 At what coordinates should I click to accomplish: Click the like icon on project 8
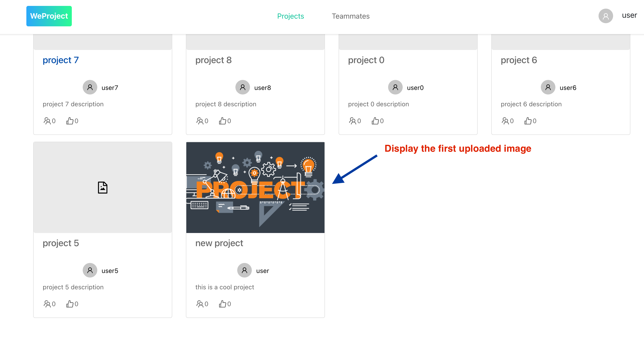[x=223, y=121]
